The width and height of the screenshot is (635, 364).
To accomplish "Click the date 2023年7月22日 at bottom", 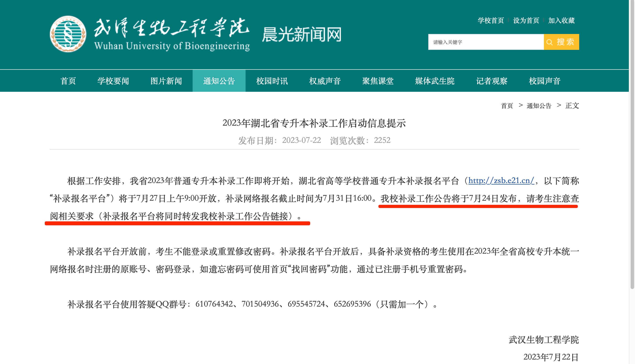I will tap(551, 357).
